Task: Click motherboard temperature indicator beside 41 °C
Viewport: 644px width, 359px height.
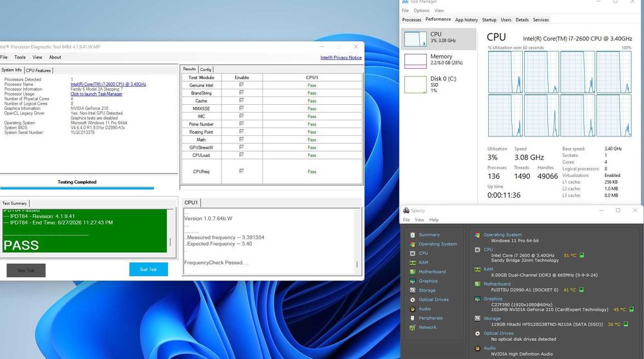Action: coord(581,290)
